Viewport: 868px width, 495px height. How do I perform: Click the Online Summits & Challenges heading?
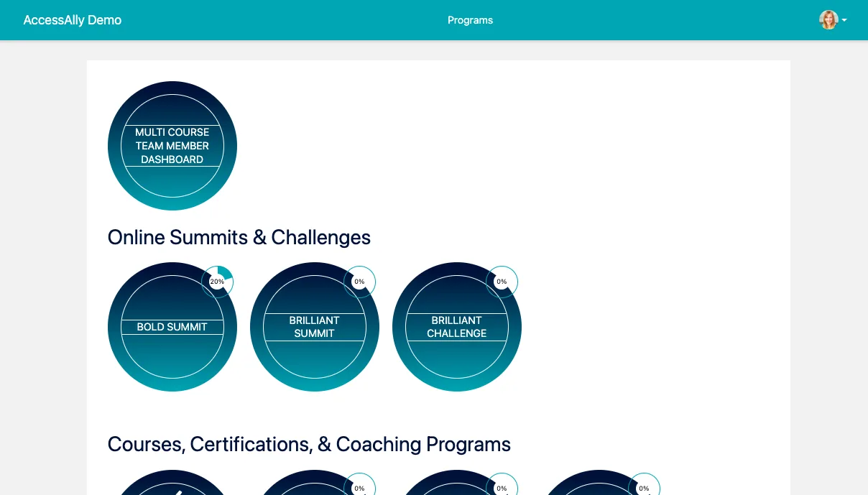point(239,237)
